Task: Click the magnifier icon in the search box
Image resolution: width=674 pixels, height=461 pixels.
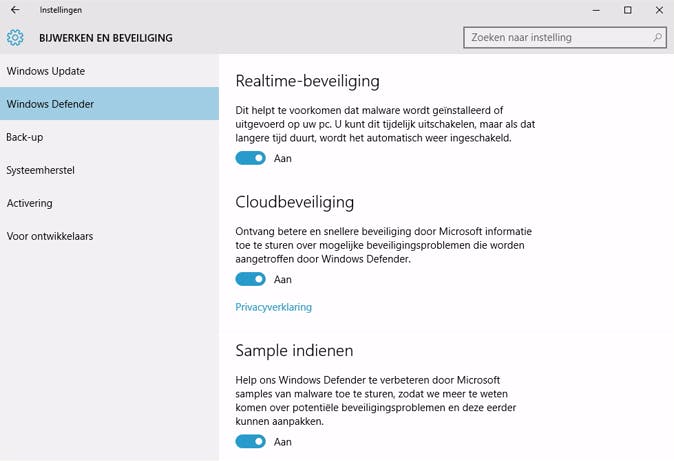Action: 658,38
